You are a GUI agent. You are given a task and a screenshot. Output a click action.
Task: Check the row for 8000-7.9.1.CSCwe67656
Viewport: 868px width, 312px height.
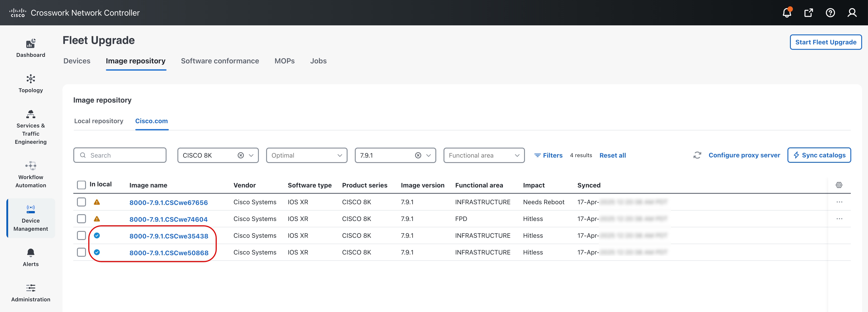point(81,202)
